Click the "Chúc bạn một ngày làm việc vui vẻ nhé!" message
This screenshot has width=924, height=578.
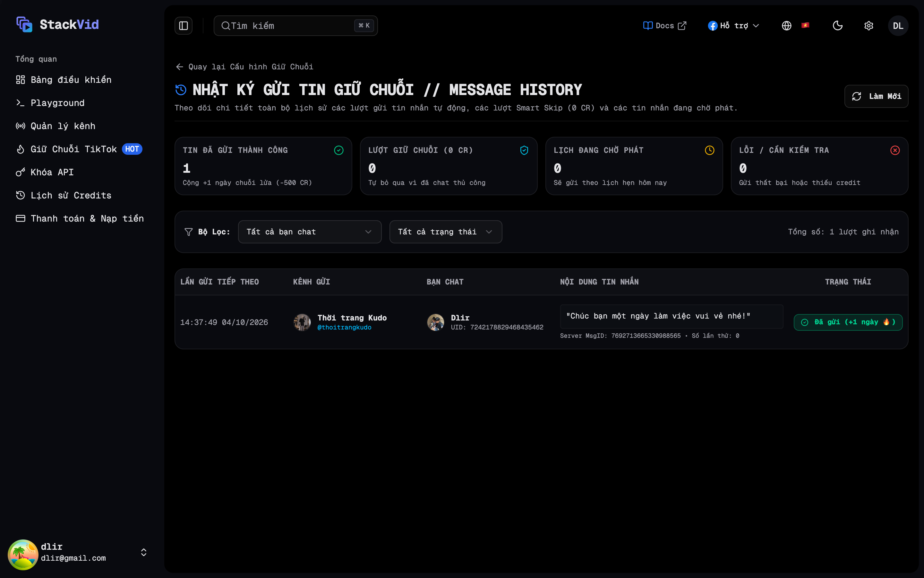[671, 316]
